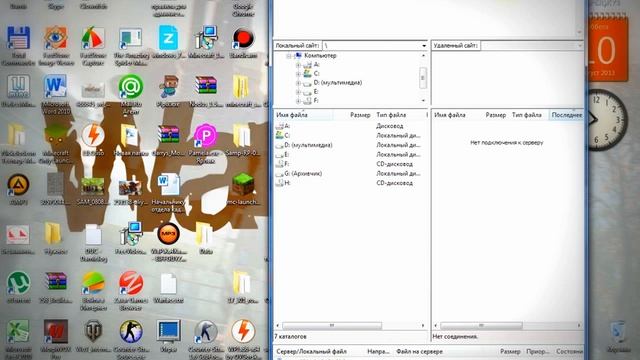Open the orange MP3 disc icon
The height and width of the screenshot is (360, 640).
pyautogui.click(x=168, y=234)
